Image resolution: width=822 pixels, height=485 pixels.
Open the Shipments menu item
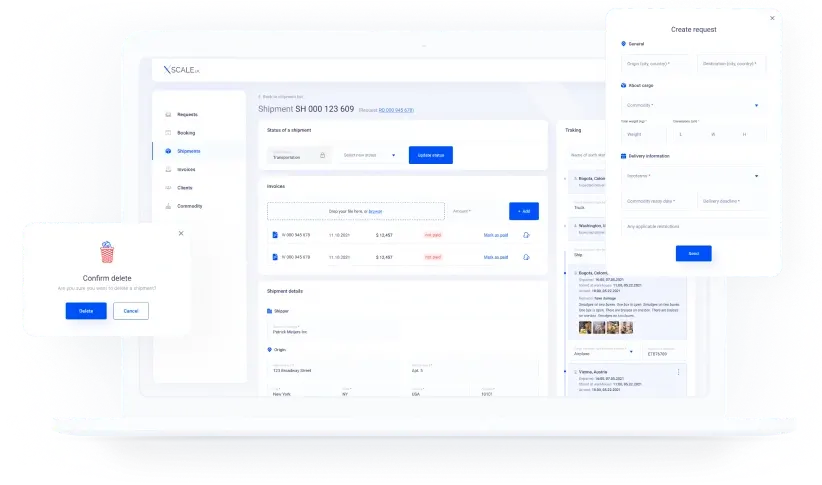click(x=188, y=151)
